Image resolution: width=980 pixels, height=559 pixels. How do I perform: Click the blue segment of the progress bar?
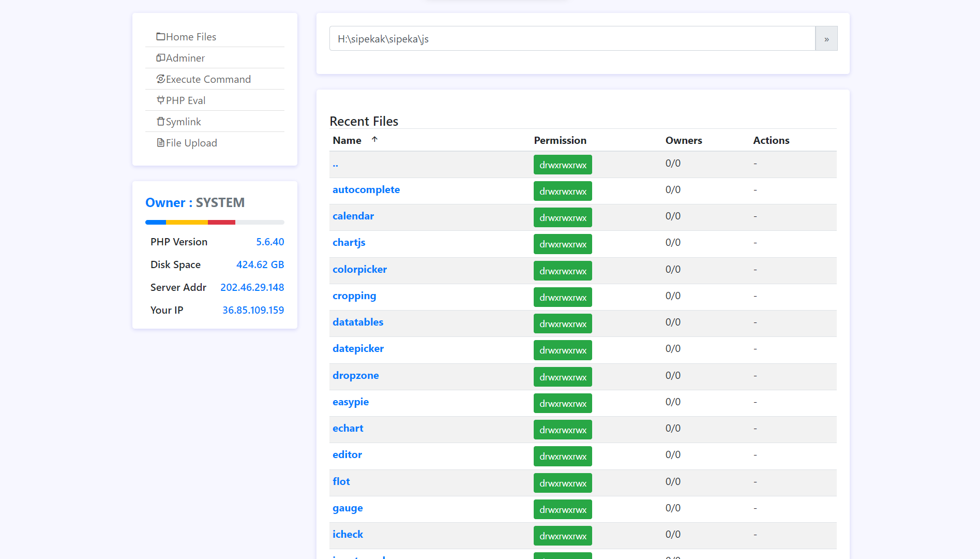[x=156, y=223]
